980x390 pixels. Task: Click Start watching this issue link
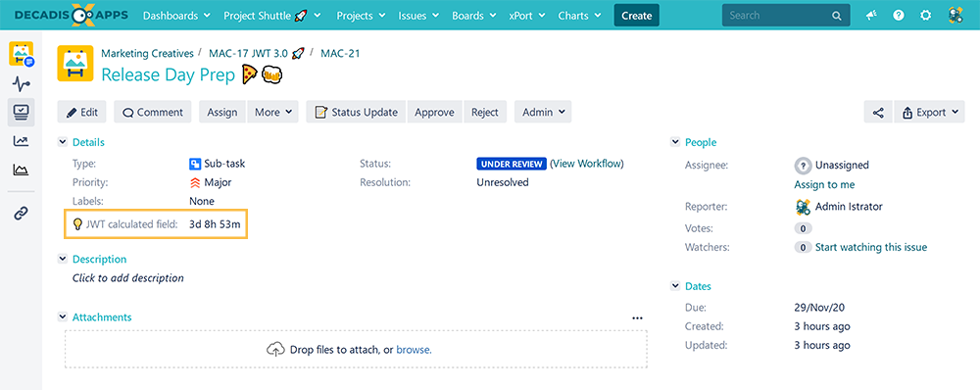click(871, 248)
